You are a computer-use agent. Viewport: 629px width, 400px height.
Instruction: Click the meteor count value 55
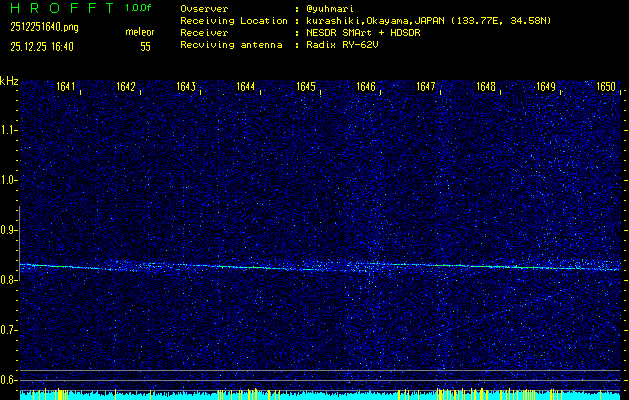(x=145, y=46)
